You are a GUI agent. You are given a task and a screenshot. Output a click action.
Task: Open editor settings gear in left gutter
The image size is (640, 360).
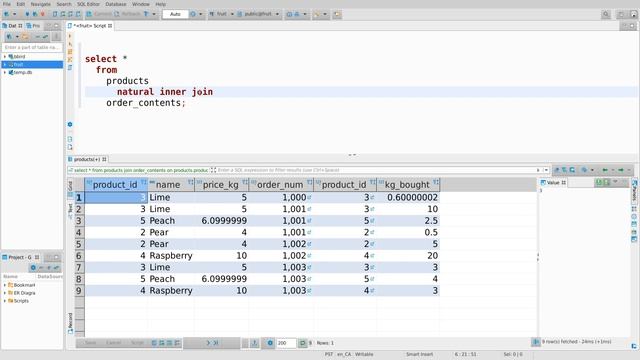click(70, 124)
